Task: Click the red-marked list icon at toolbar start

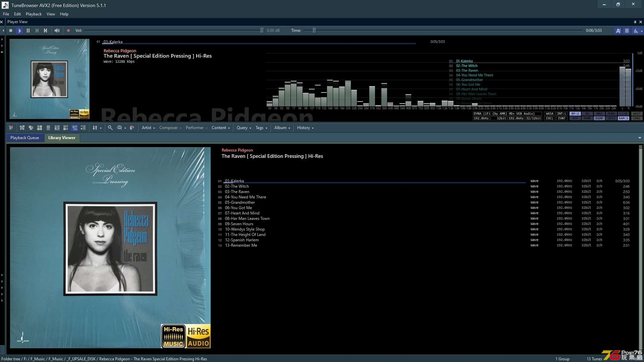Action: (x=11, y=128)
